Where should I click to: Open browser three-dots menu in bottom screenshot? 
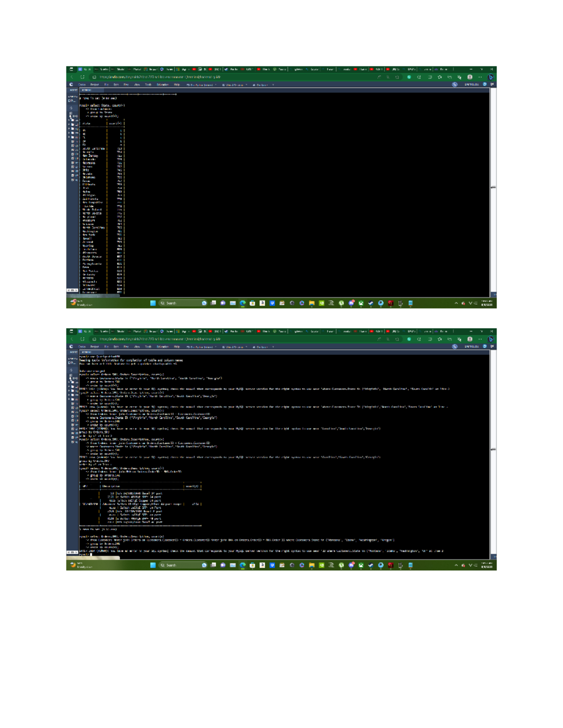480,339
